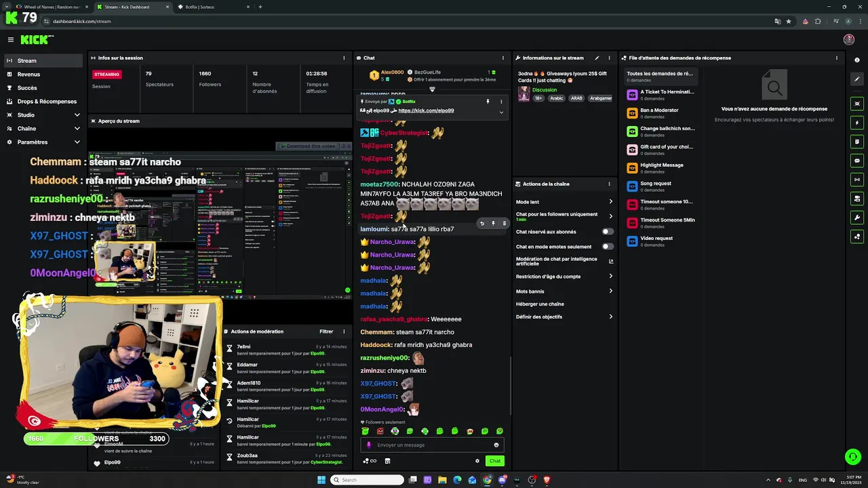Open Chrome extensions puzzle icon
Viewport: 868px width, 488px height.
click(818, 21)
